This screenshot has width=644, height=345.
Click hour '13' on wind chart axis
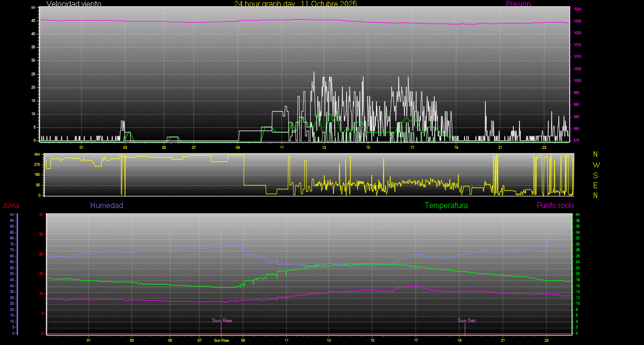pyautogui.click(x=324, y=148)
